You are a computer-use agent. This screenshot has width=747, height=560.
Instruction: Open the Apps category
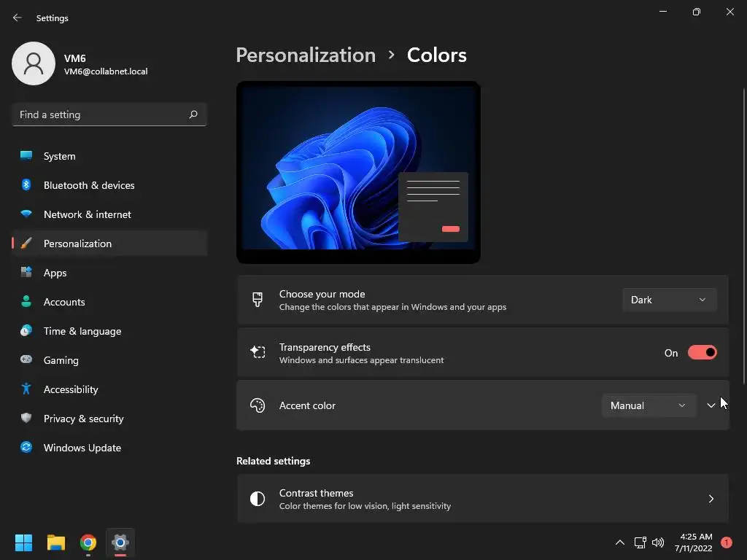tap(109, 273)
